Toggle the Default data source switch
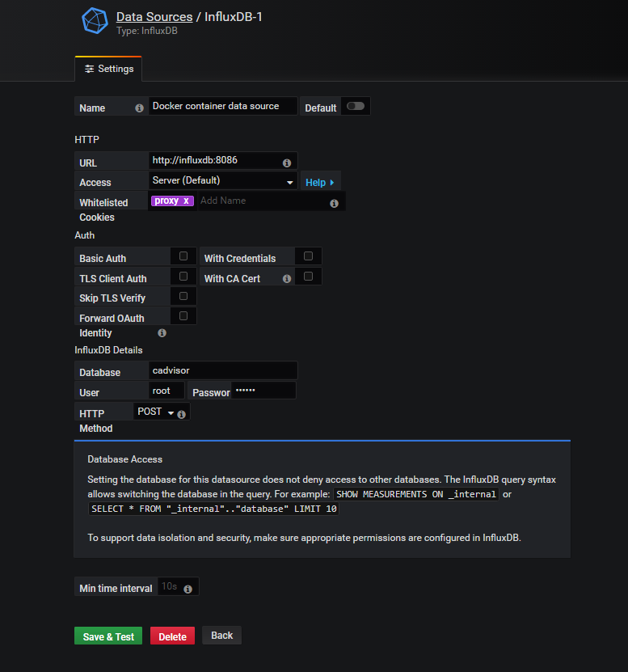Viewport: 628px width, 672px height. (x=355, y=106)
